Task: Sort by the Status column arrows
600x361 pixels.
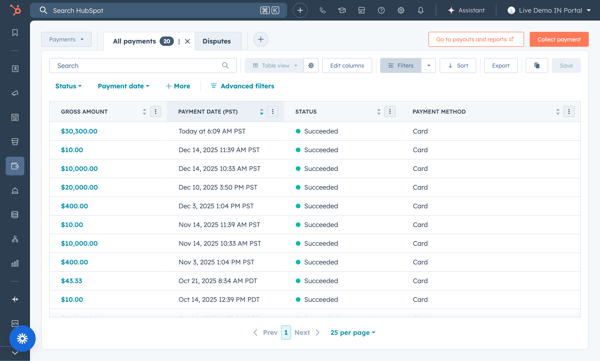Action: pyautogui.click(x=378, y=111)
